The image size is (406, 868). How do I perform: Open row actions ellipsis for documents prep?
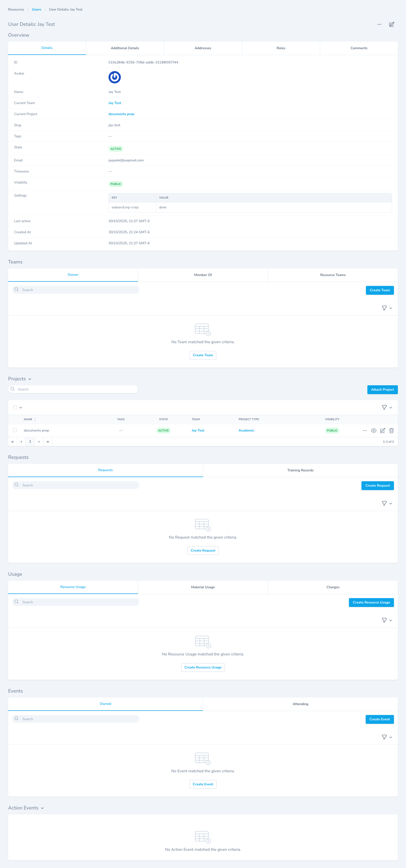[x=365, y=430]
